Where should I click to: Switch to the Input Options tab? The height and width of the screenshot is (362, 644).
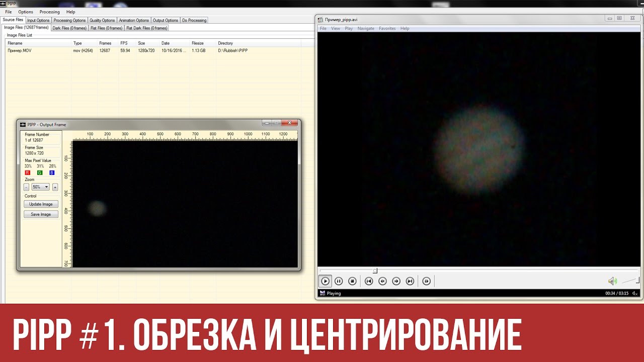click(38, 21)
